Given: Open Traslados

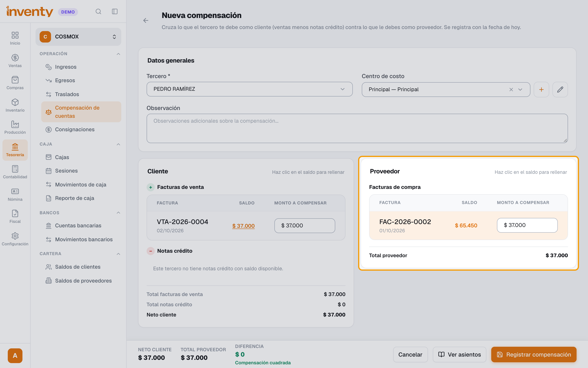Looking at the screenshot, I should (x=81, y=94).
